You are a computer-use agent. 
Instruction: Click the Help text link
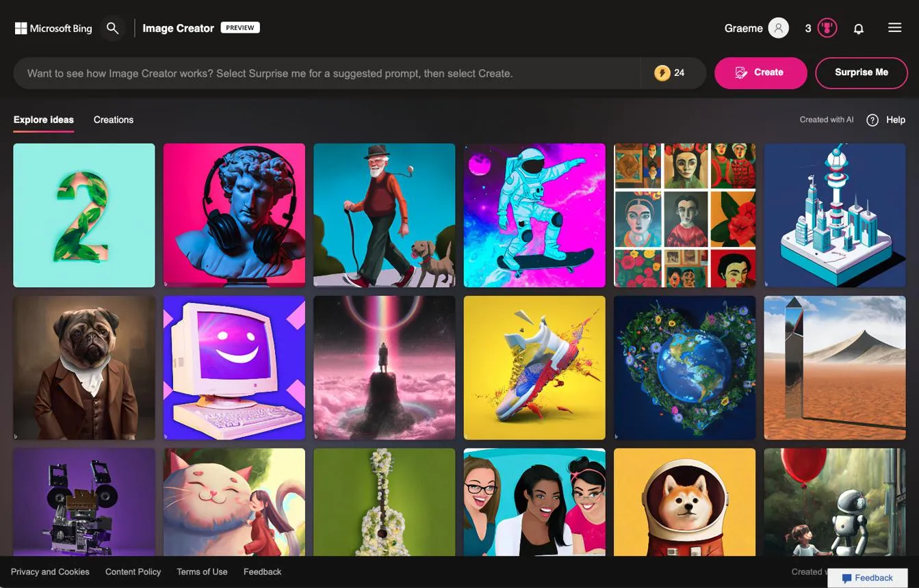click(x=896, y=120)
